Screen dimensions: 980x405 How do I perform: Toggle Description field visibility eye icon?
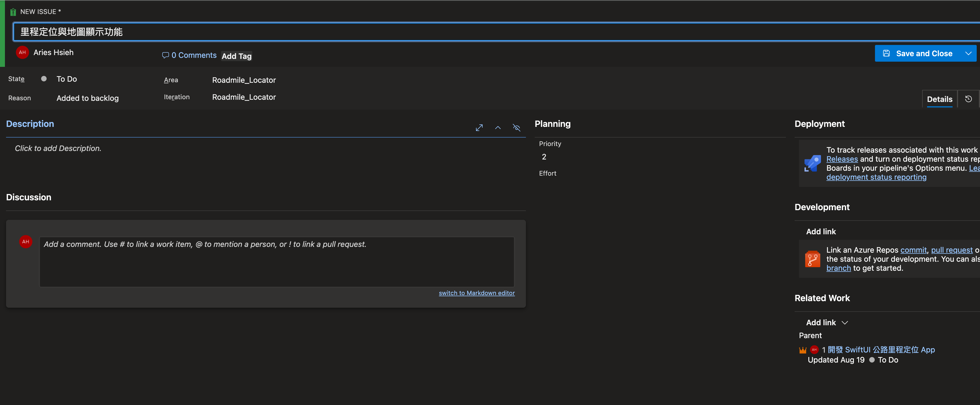pyautogui.click(x=516, y=128)
